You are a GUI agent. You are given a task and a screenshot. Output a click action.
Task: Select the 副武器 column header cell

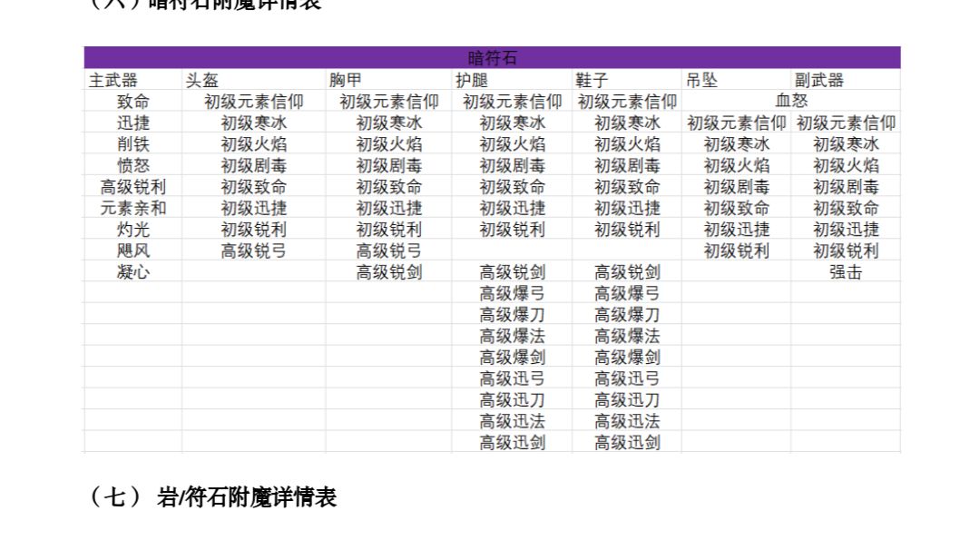coord(846,79)
